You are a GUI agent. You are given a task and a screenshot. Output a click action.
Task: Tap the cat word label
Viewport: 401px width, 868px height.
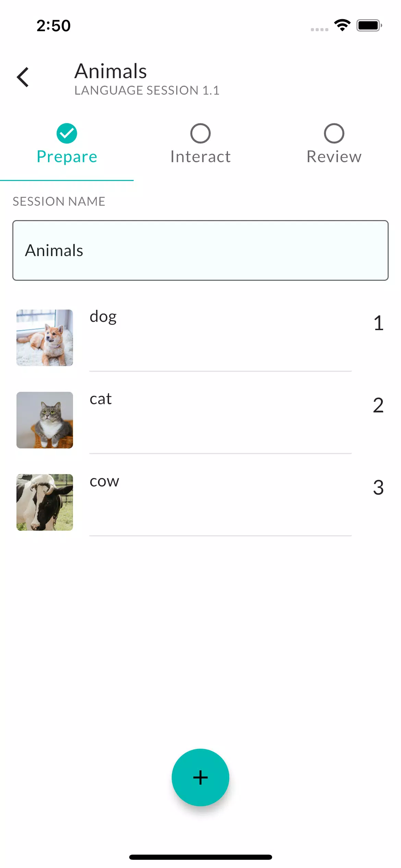tap(101, 399)
